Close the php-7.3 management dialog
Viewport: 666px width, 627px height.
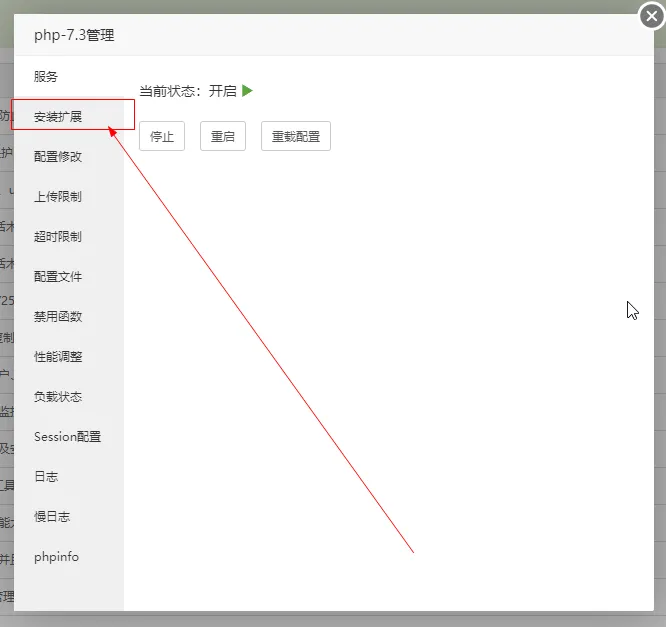pos(652,17)
